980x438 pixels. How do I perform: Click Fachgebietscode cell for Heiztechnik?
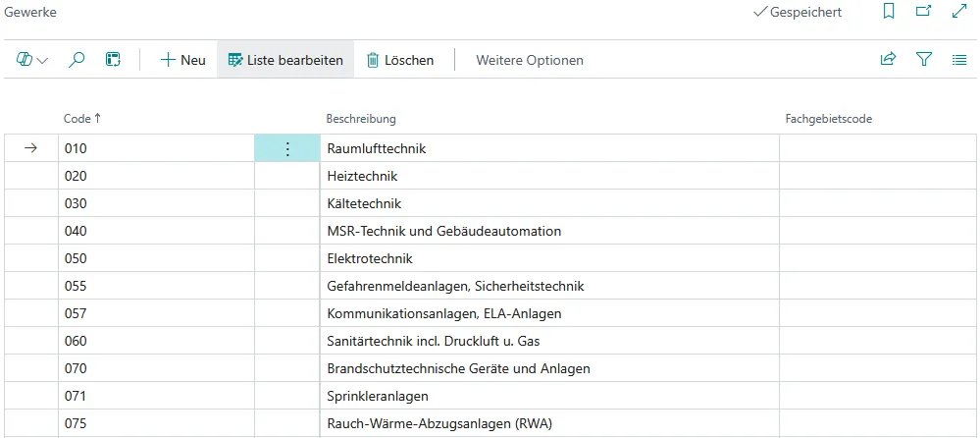pyautogui.click(x=878, y=176)
